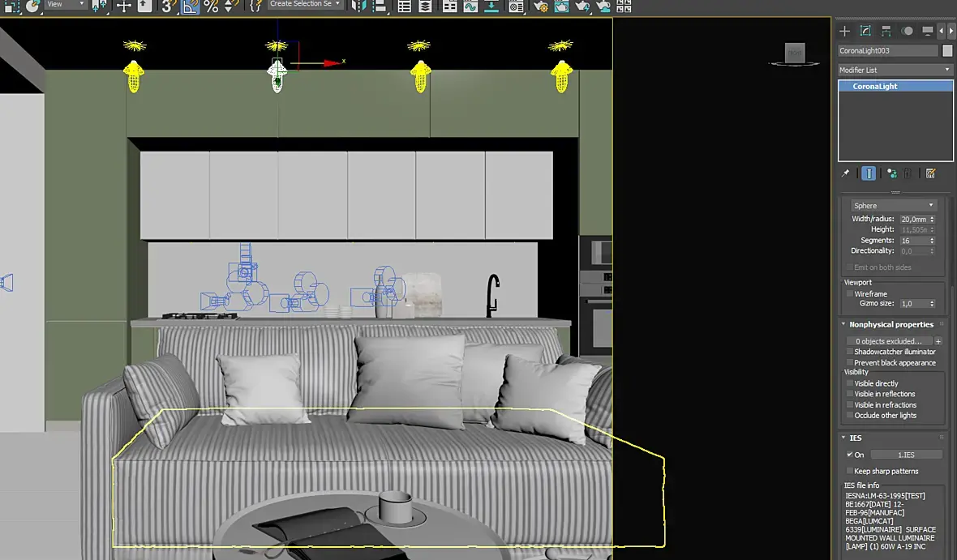Enable Occlude other lights checkbox

[x=850, y=416]
